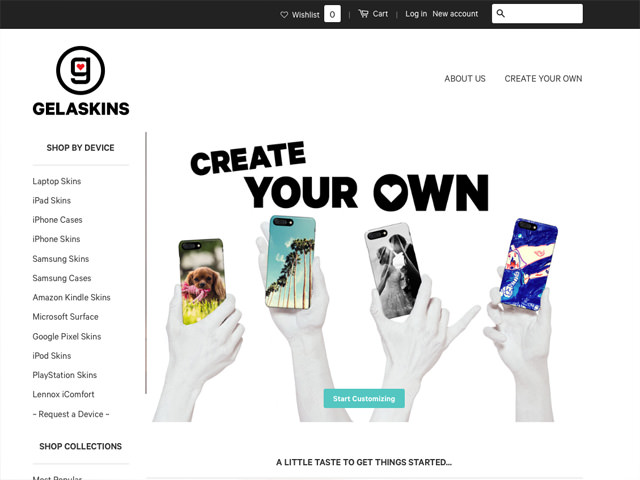Click the Log in link

click(416, 14)
